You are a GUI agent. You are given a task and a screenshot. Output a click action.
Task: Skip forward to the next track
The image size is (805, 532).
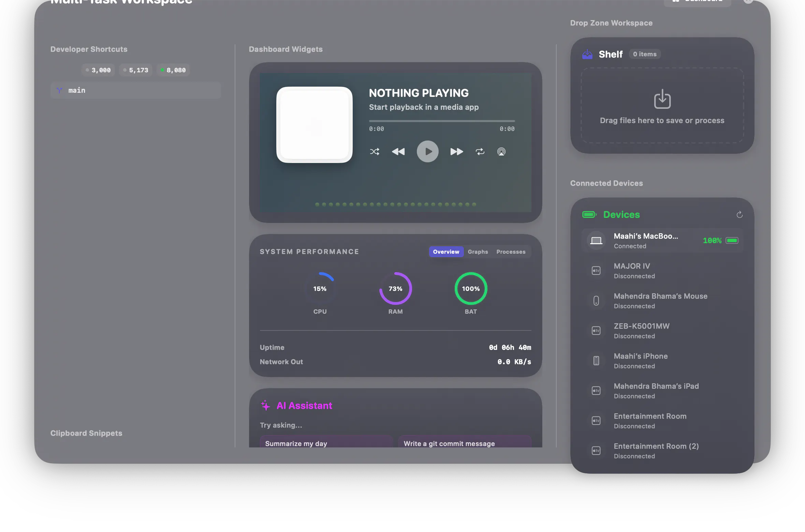point(457,152)
